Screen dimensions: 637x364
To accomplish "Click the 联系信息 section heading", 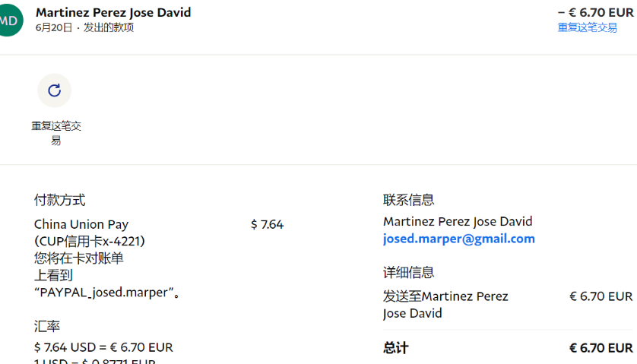I will (408, 200).
